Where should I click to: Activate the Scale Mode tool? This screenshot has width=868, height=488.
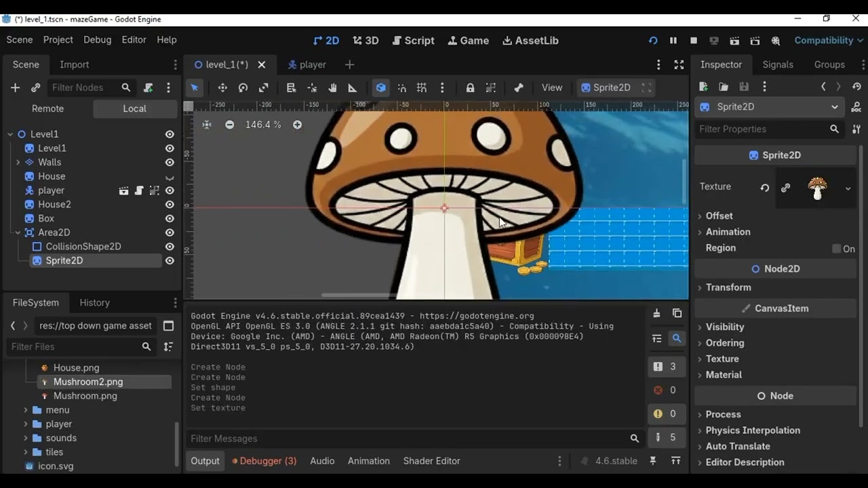pyautogui.click(x=264, y=87)
